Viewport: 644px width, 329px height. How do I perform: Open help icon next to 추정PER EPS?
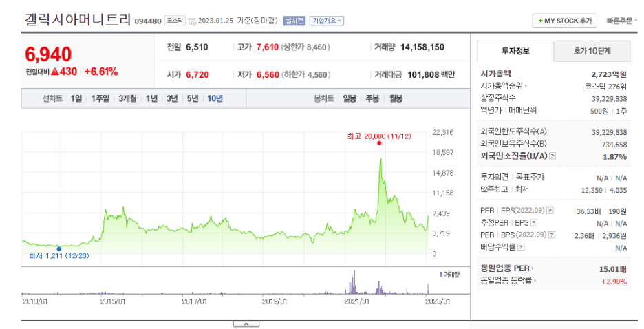pos(533,222)
